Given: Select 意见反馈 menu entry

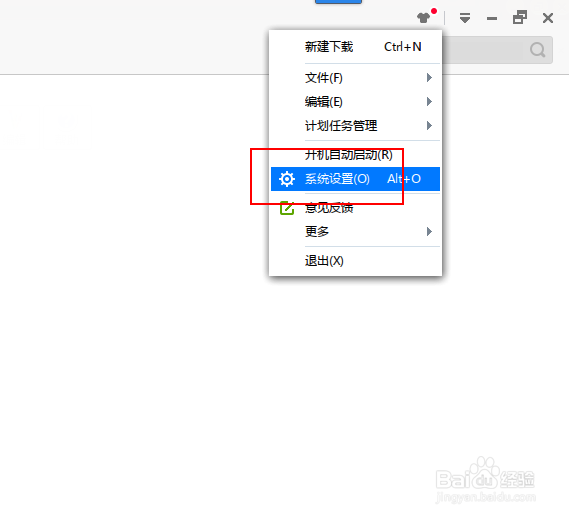Looking at the screenshot, I should 355,208.
